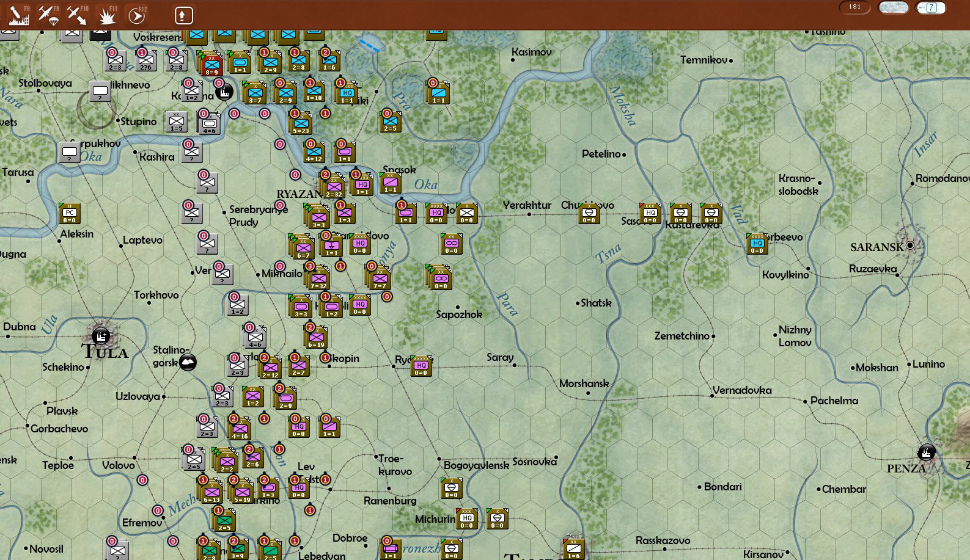
Task: Select the blue 3=7 infantry counter
Action: coord(254,93)
